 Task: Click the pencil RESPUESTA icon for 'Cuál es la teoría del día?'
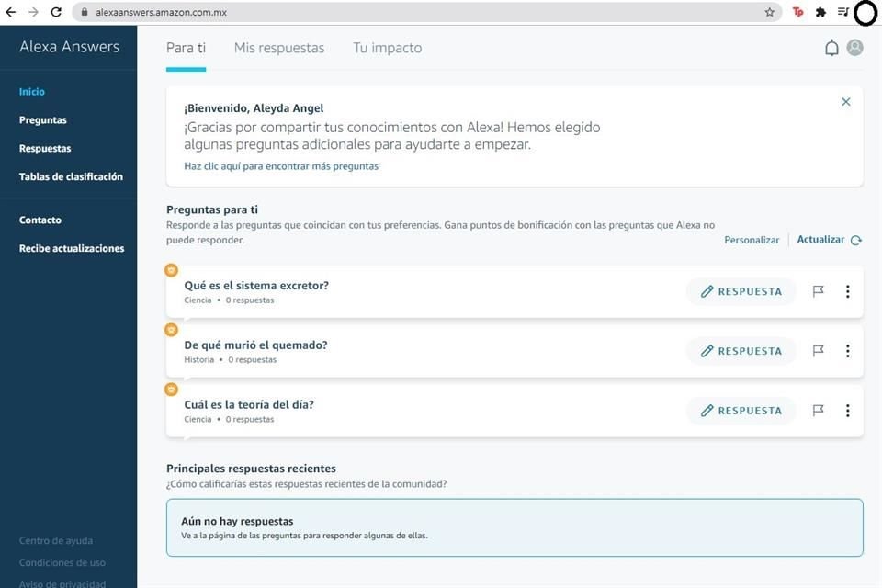tap(707, 411)
